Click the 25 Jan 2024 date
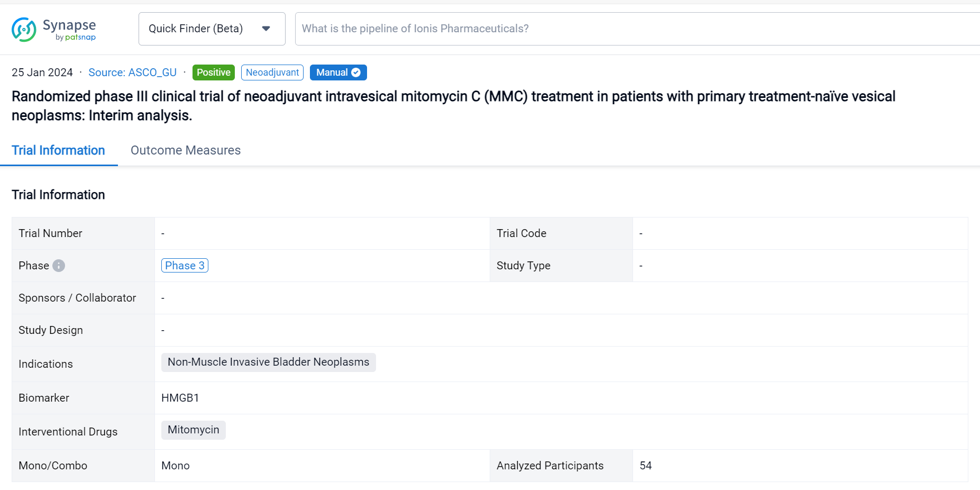This screenshot has height=490, width=980. 42,72
